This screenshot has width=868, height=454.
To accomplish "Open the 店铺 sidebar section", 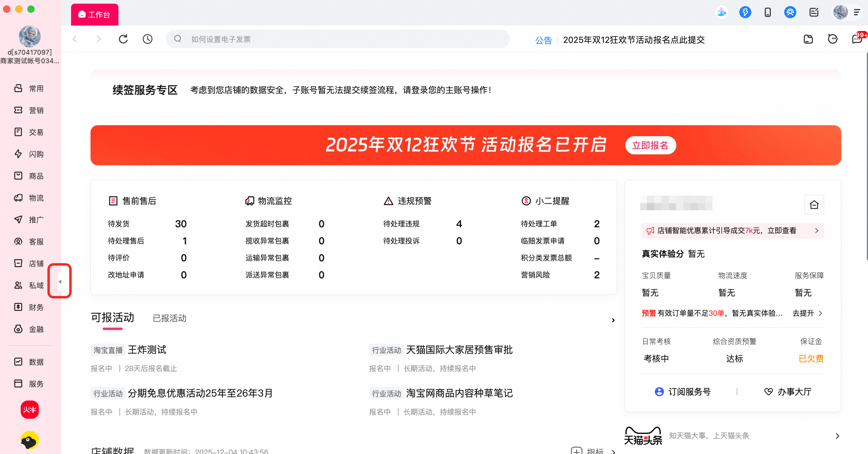I will pyautogui.click(x=29, y=263).
